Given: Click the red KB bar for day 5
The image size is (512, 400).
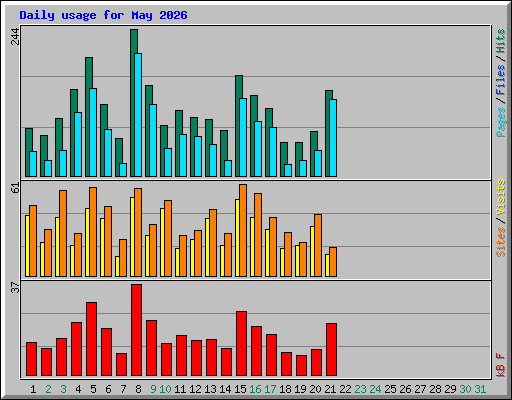Looking at the screenshot, I should tap(91, 339).
